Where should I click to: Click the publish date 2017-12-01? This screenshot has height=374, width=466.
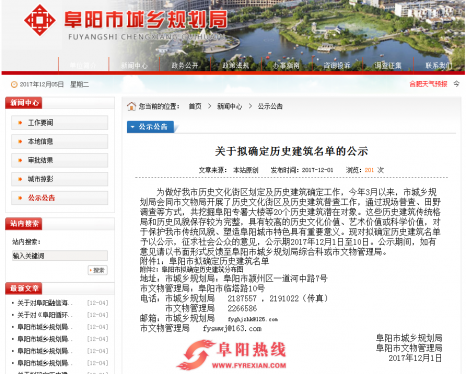click(x=317, y=170)
